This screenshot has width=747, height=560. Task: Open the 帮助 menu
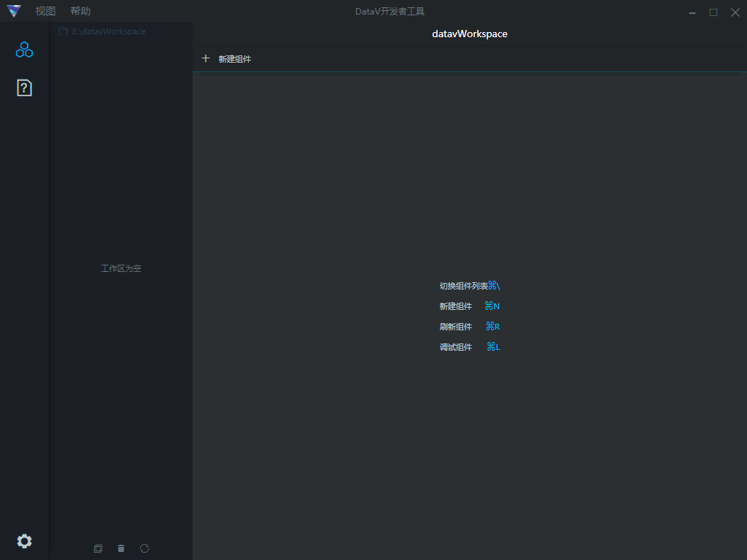pos(80,11)
